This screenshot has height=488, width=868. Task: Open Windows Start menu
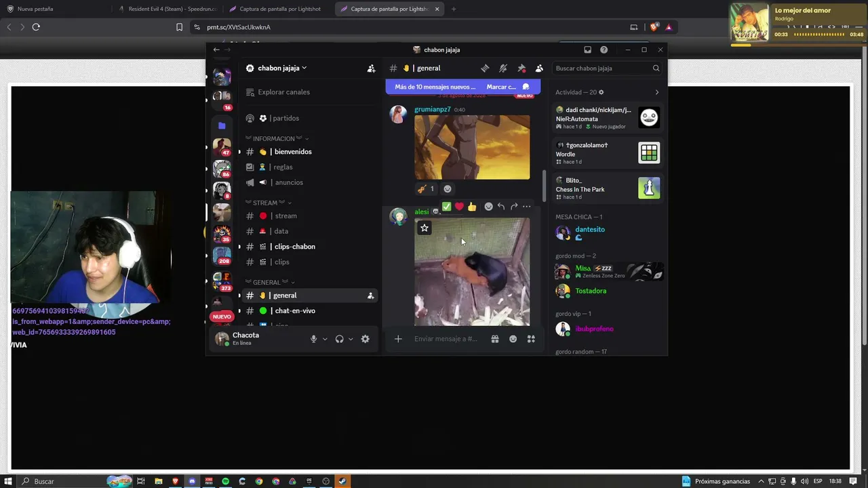tap(8, 481)
